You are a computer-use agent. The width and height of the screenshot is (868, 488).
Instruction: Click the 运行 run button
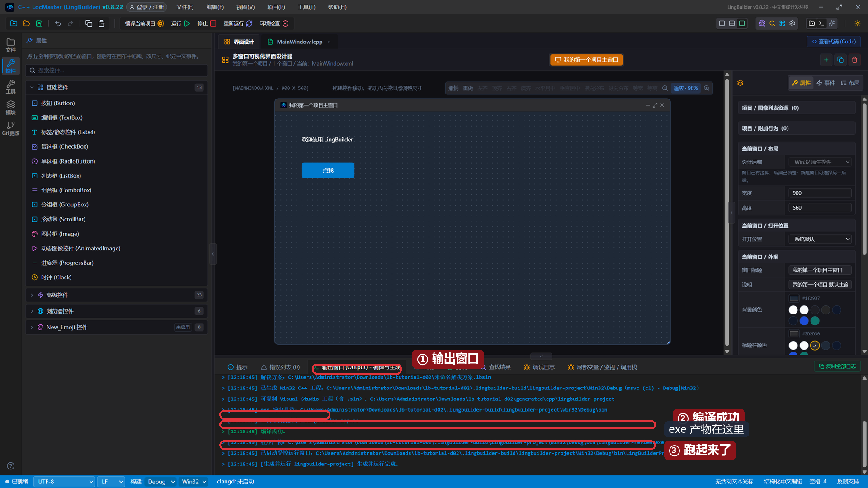pyautogui.click(x=181, y=23)
